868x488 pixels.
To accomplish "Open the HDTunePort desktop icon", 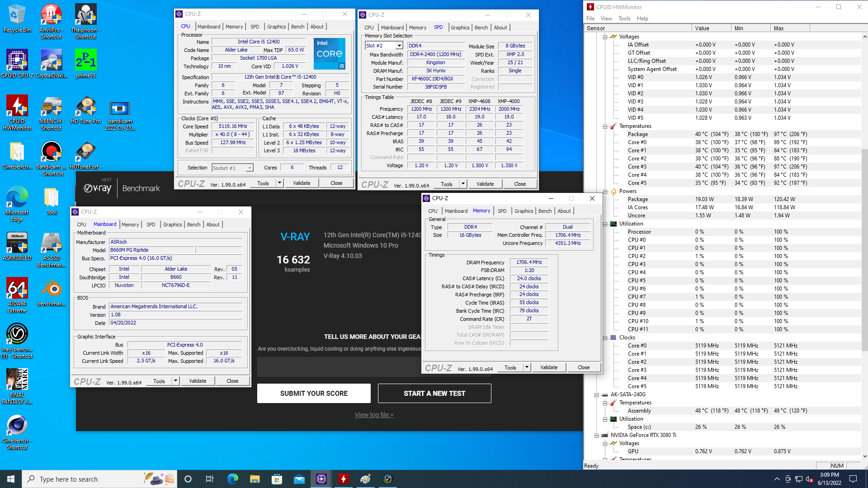I will [x=85, y=155].
